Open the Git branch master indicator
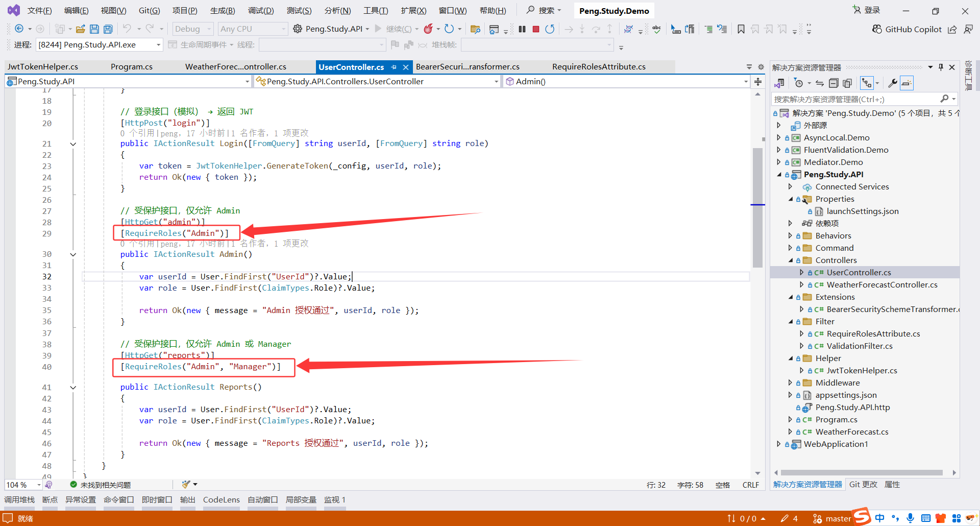The image size is (980, 526). point(832,518)
